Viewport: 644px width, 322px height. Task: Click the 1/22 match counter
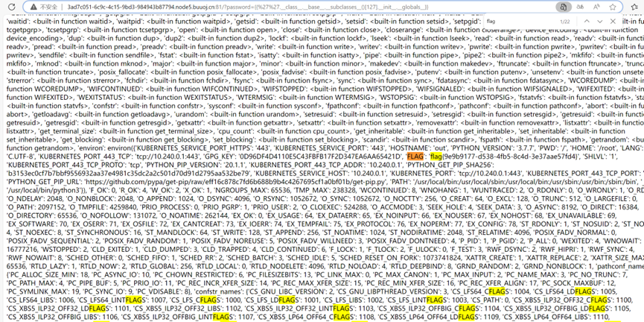pos(565,22)
